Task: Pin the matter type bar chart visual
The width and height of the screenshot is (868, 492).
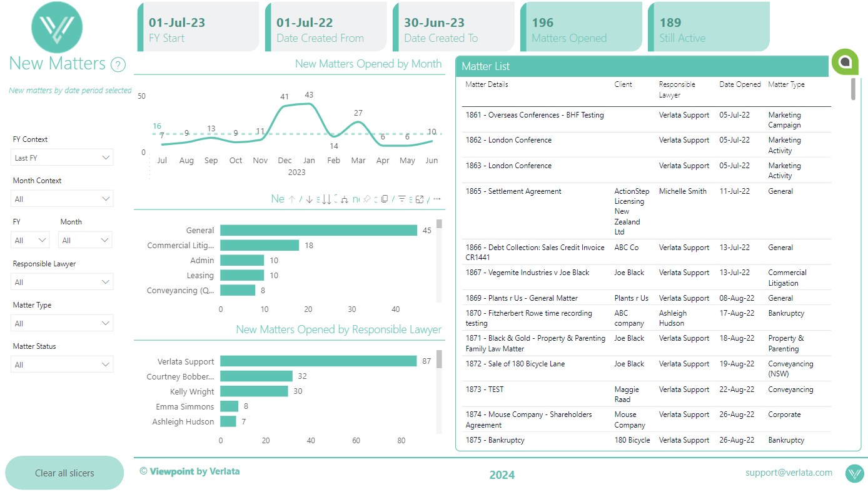Action: (x=367, y=199)
